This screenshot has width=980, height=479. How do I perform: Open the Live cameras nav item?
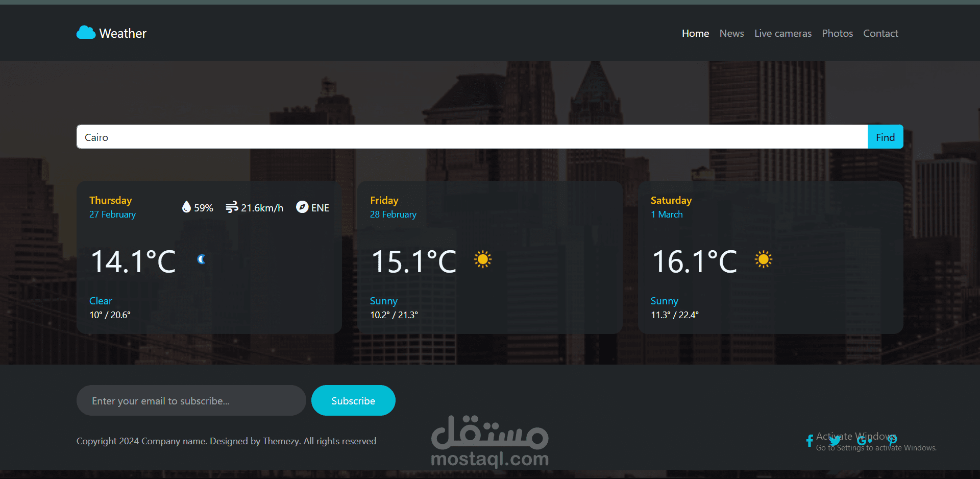coord(783,33)
